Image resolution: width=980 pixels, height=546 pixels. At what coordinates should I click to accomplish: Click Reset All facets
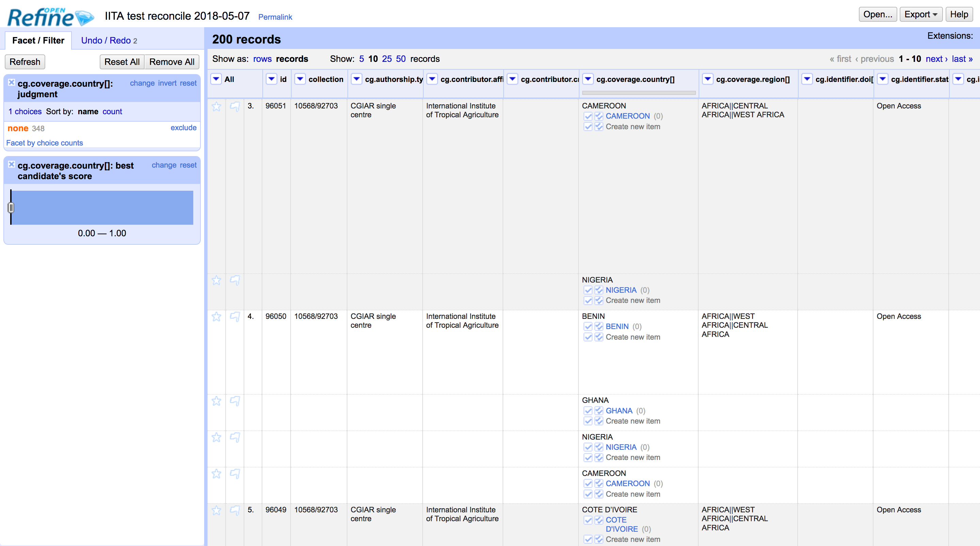122,62
